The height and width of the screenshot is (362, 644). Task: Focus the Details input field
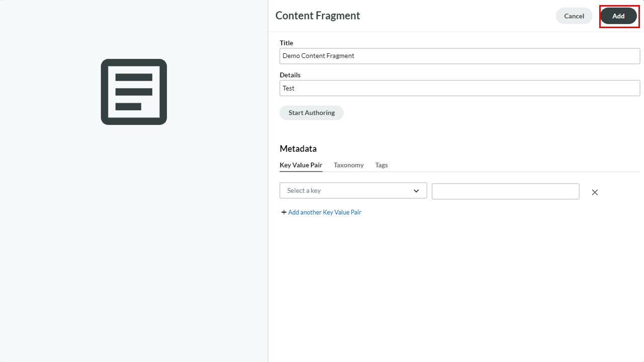(x=460, y=88)
